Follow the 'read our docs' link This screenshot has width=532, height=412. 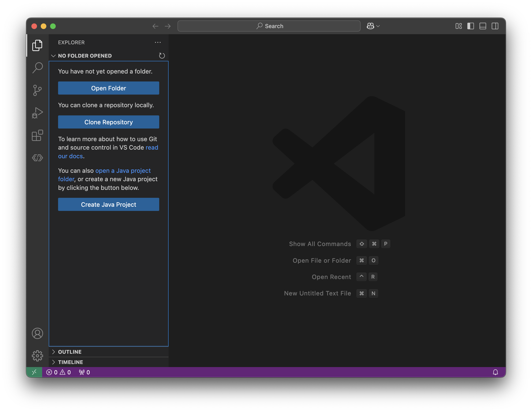(x=70, y=156)
